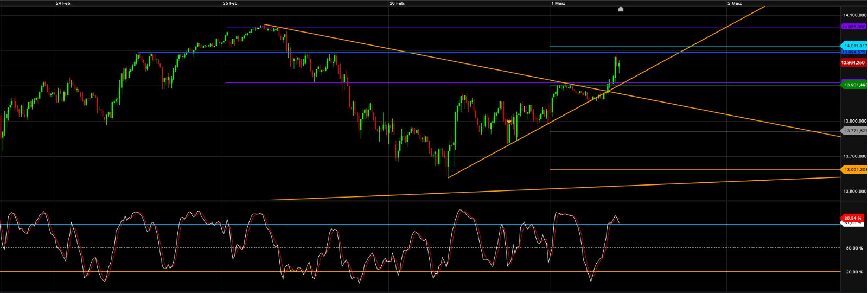Viewport: 868px width, 293px height.
Task: Click the 26 Feb. date label
Action: click(397, 3)
